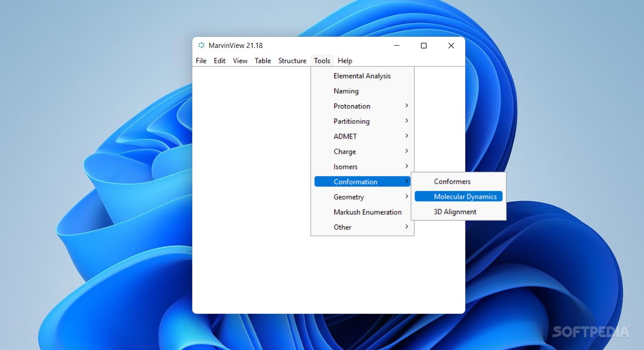Open the Charge submenu

pos(362,151)
